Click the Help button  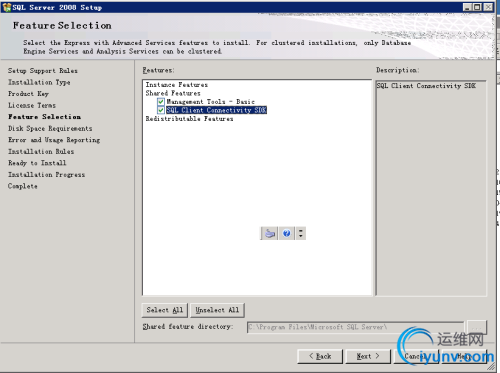464,356
